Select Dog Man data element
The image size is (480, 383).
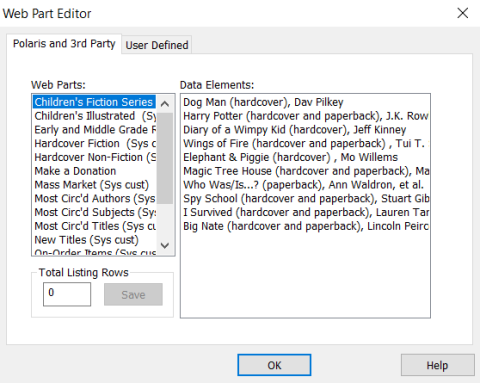305,102
